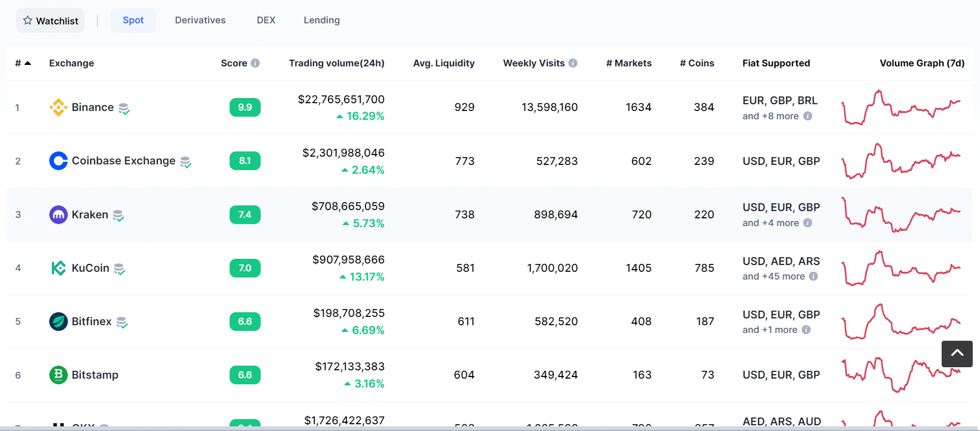Click Binance score badge 9.9
The width and height of the screenshot is (980, 431).
245,107
